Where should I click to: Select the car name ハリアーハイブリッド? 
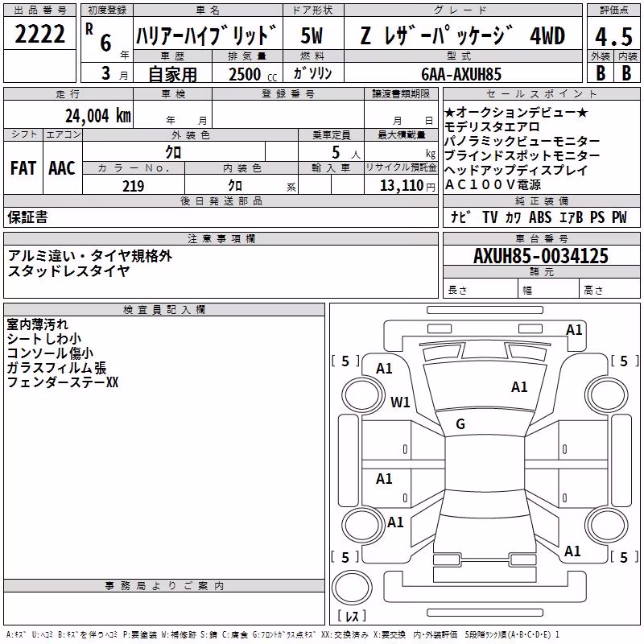tap(206, 35)
